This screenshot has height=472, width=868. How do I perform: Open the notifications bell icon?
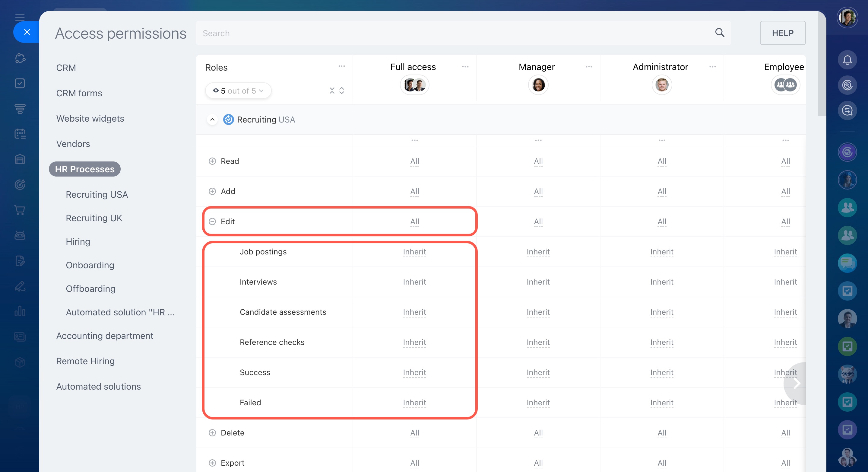click(x=847, y=60)
